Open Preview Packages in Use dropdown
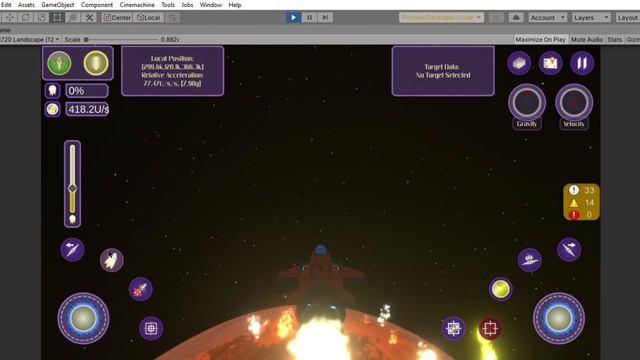 click(441, 18)
